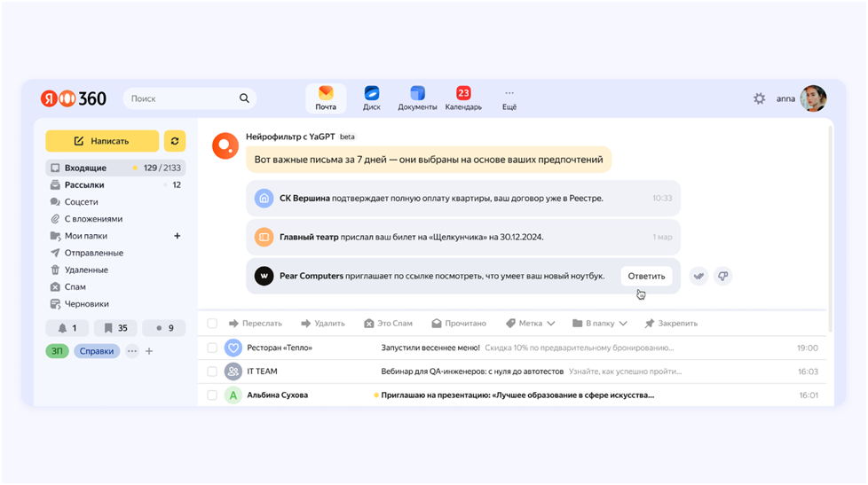Click the Альбина Сухова sender avatar
This screenshot has height=485, width=868.
233,395
